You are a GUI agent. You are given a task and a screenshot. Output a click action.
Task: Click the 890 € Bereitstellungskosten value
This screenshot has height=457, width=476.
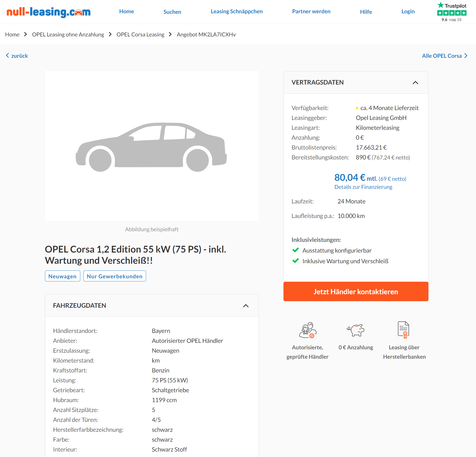[363, 157]
